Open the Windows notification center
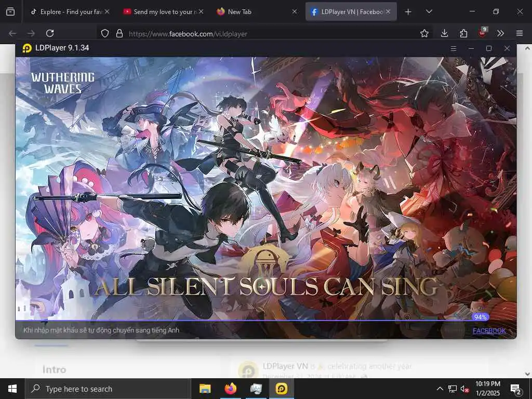 (516, 390)
